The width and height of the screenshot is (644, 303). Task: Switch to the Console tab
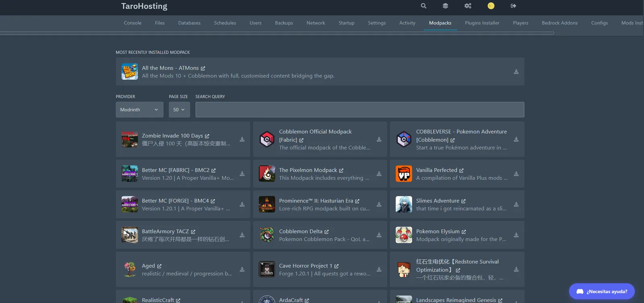pos(132,23)
